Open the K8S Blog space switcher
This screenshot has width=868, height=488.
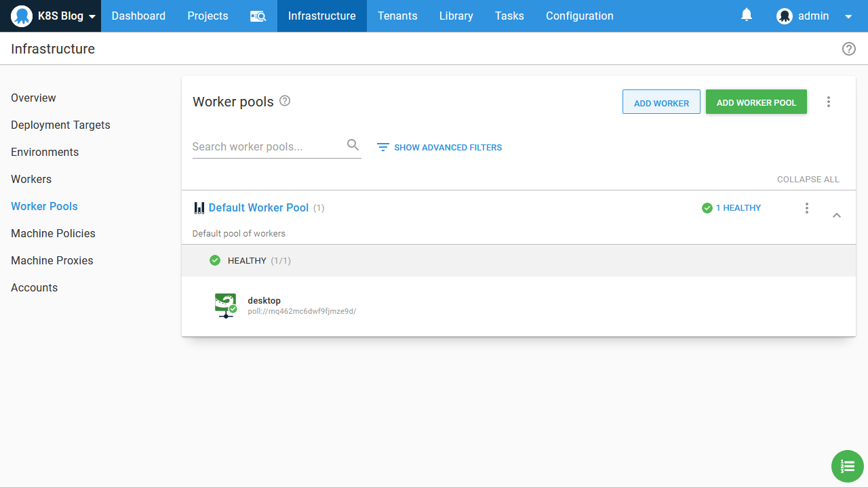[54, 16]
